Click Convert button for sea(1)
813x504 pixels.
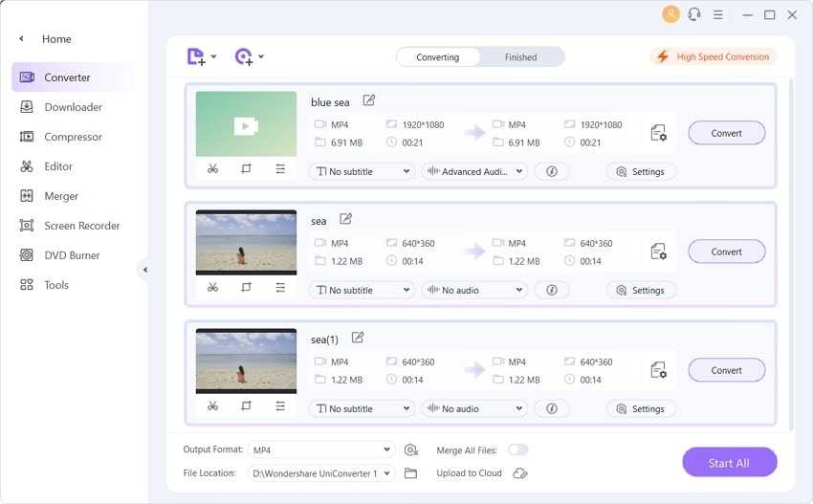click(726, 370)
